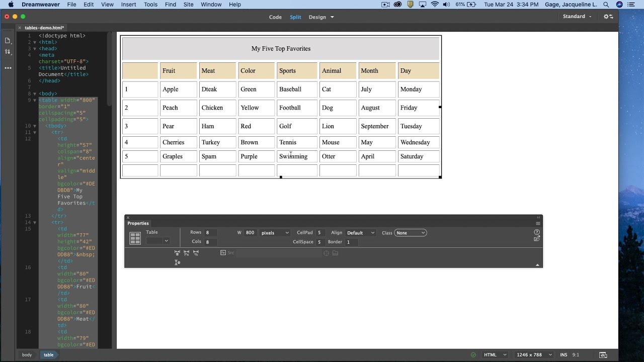644x362 pixels.
Task: Collapse the head tag at line 3
Action: pos(35,49)
